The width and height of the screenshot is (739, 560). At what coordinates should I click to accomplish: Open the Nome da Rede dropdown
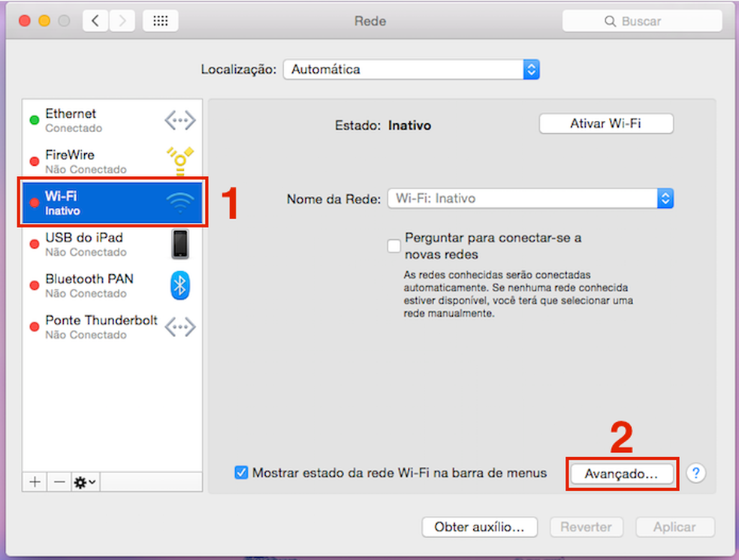(530, 198)
